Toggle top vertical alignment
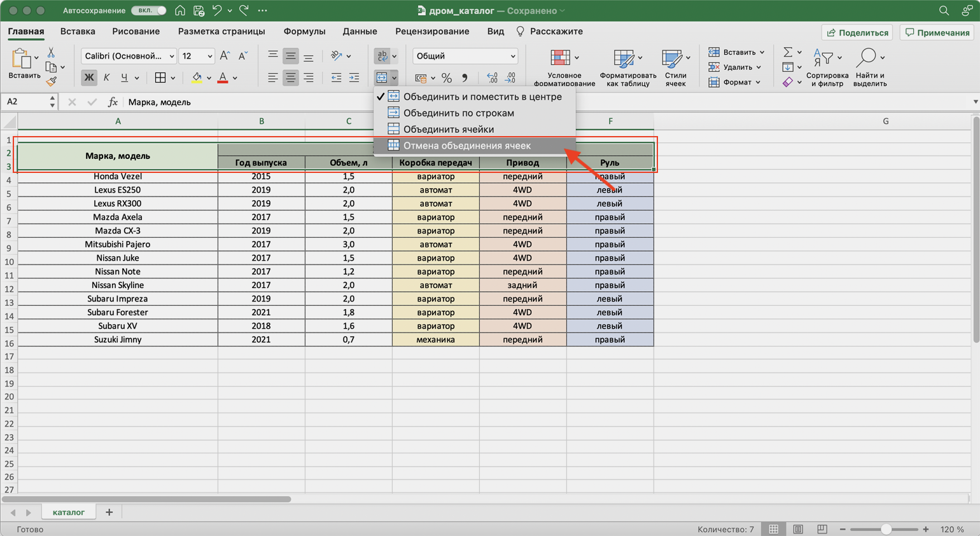This screenshot has height=536, width=980. 272,56
